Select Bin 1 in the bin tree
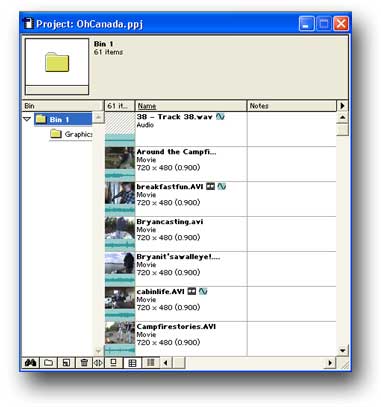 click(x=63, y=119)
